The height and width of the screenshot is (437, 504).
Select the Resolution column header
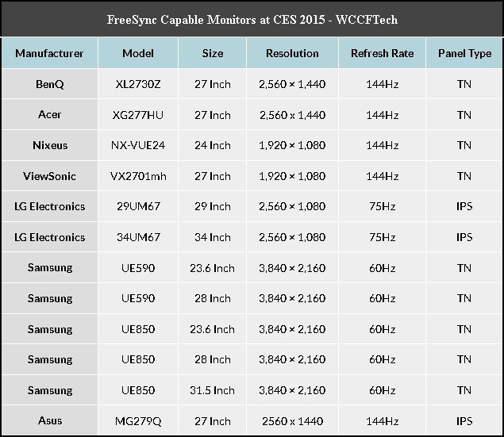coord(292,53)
